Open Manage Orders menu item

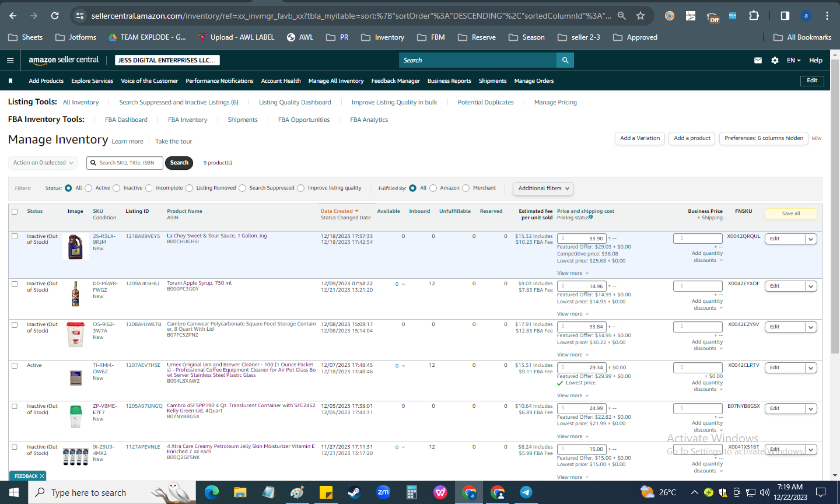click(534, 81)
